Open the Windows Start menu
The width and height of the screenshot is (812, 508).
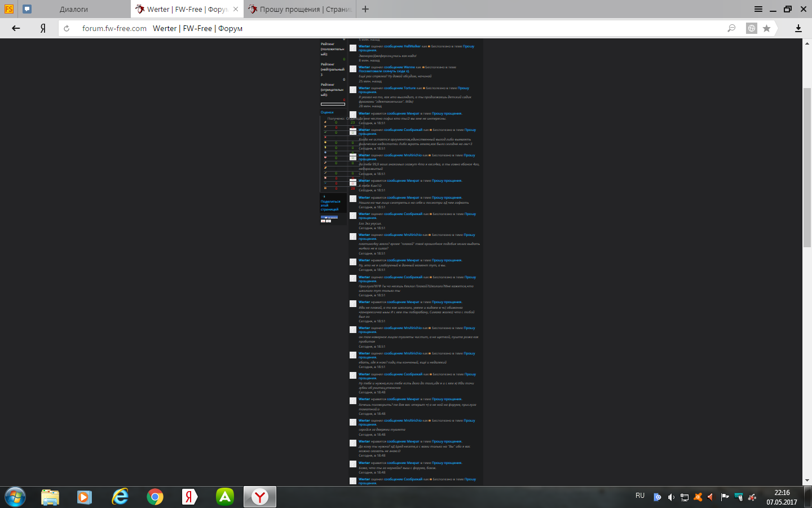pyautogui.click(x=15, y=497)
